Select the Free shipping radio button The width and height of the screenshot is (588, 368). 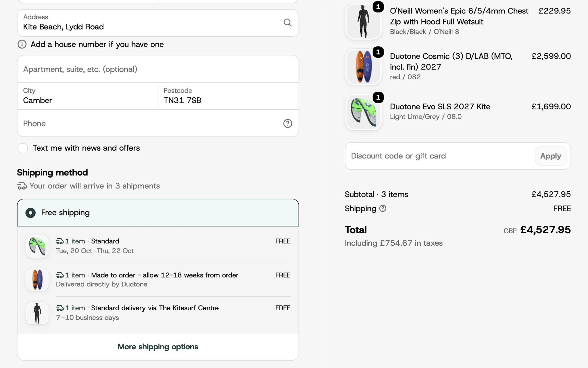click(x=31, y=213)
